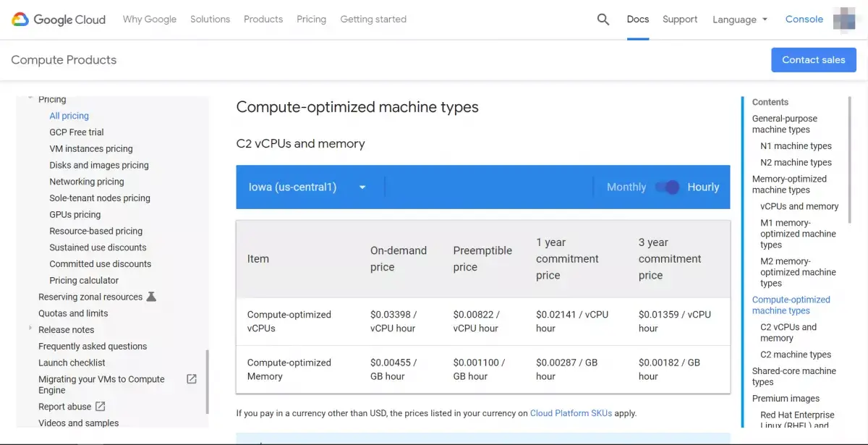Open the Language dropdown
Screen dimensions: 868x445
click(x=740, y=20)
